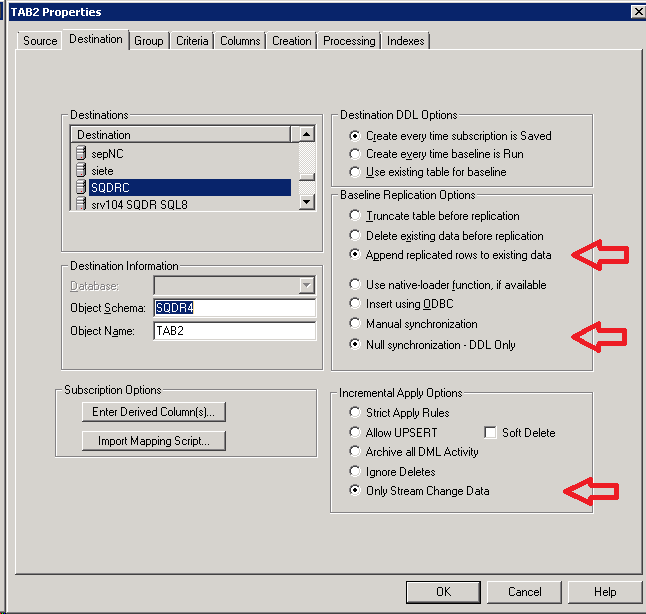Click the database icon beside srv104 SQDR SQL8

[81, 204]
